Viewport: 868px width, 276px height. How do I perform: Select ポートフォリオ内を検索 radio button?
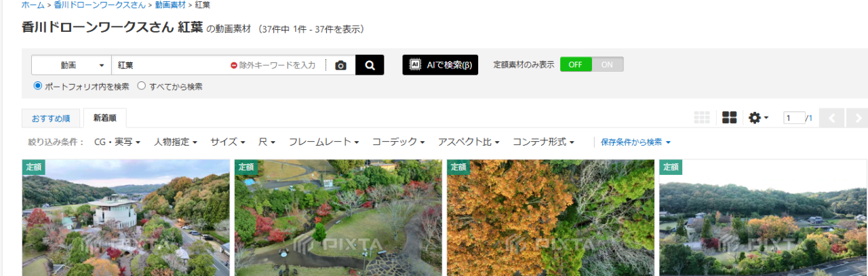tap(38, 86)
